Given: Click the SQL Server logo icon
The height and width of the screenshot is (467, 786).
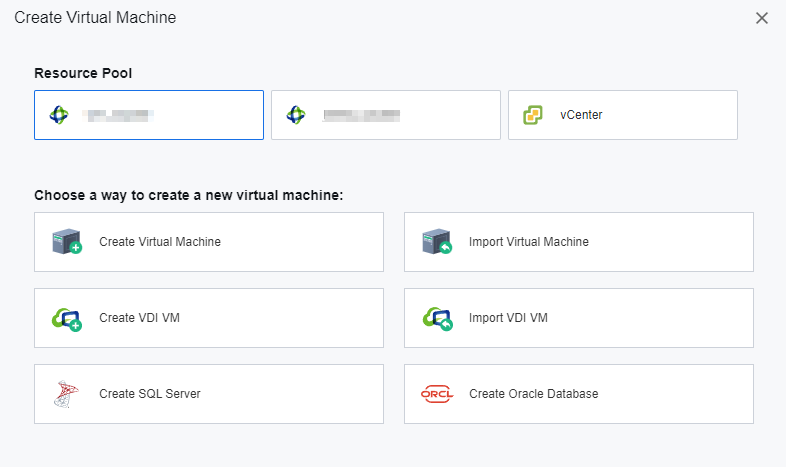Looking at the screenshot, I should [66, 394].
